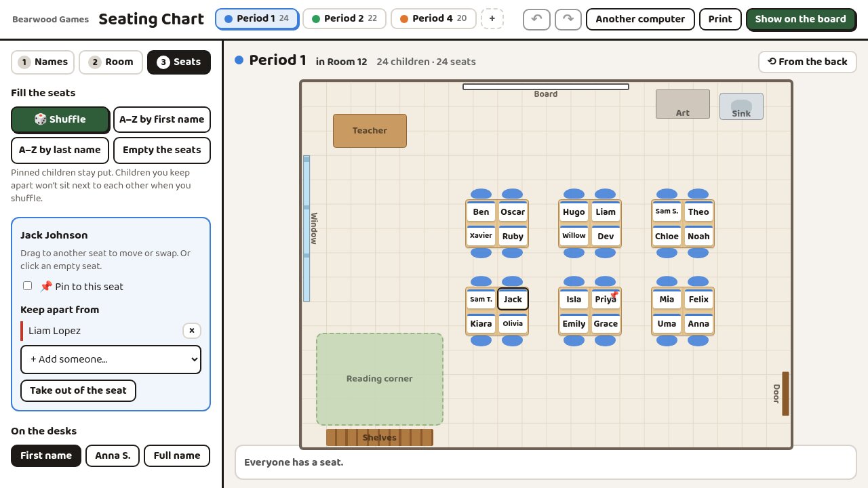
Task: Click the redo arrow button
Action: (x=568, y=19)
